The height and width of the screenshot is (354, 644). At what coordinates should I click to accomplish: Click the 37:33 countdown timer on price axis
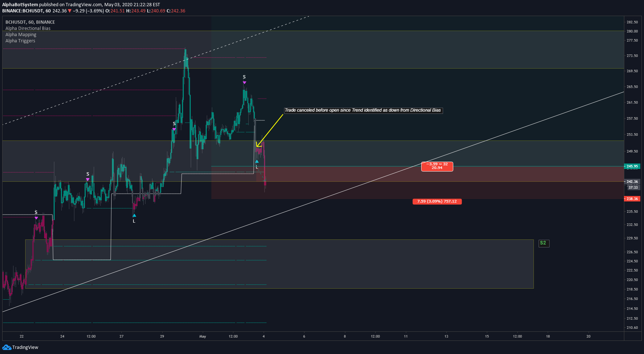633,188
